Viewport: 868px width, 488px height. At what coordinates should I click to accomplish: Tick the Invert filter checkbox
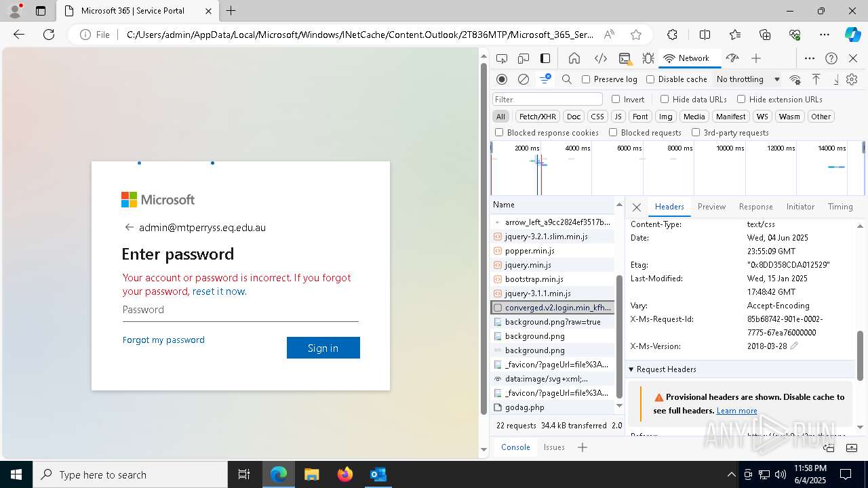616,99
